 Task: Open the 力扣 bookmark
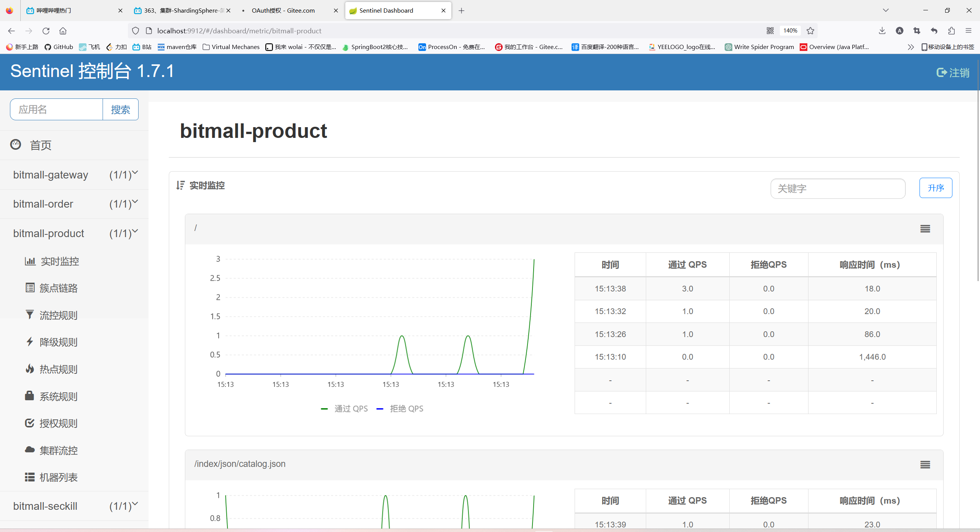(116, 47)
